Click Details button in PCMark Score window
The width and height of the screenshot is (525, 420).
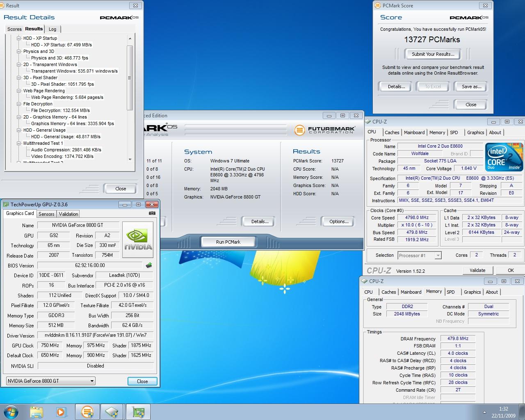tap(397, 87)
